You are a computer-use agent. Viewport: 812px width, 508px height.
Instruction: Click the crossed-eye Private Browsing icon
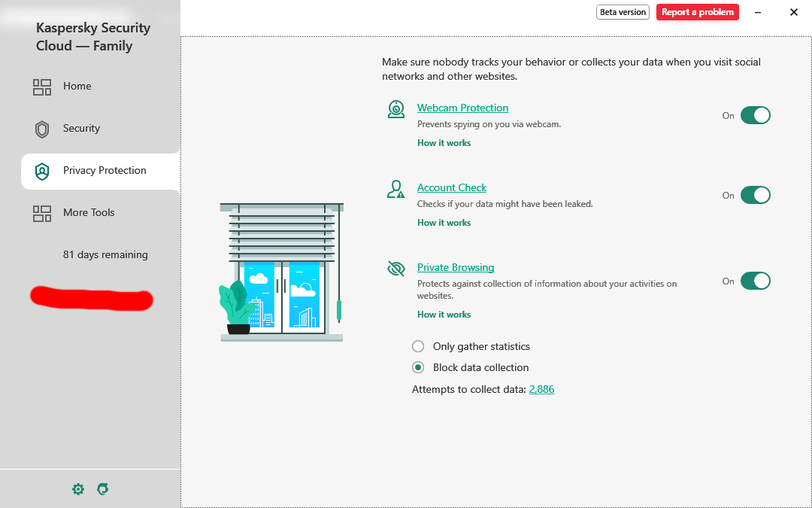coord(396,269)
